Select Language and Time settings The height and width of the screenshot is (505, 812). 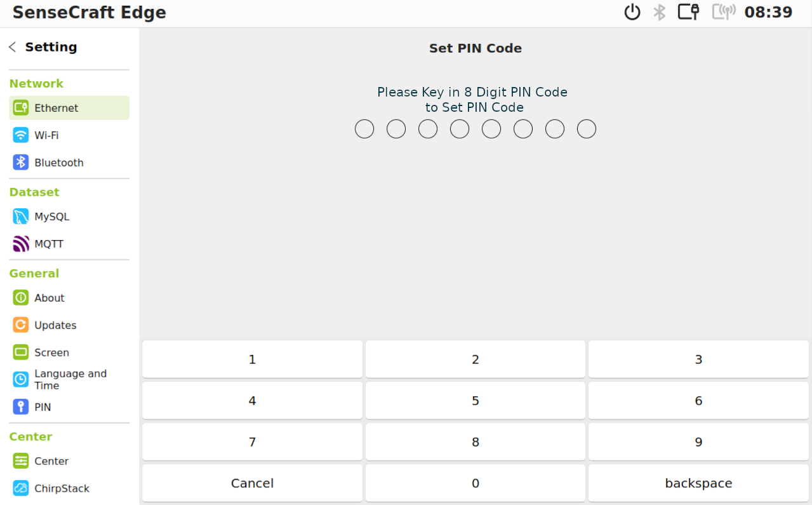tap(69, 380)
